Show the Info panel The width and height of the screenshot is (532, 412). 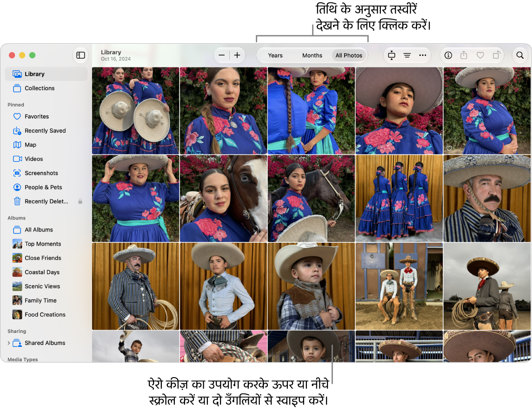pos(448,55)
